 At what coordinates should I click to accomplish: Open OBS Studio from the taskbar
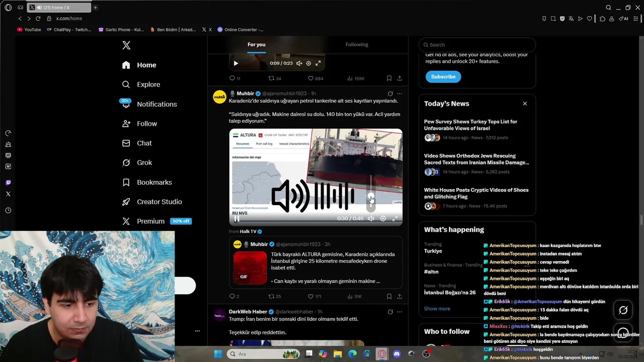tap(426, 354)
